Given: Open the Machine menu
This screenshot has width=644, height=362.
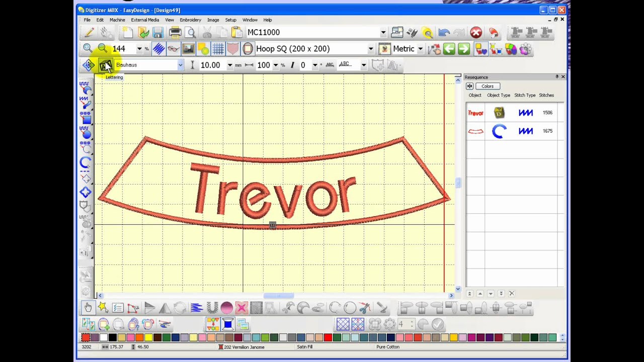Looking at the screenshot, I should tap(117, 20).
